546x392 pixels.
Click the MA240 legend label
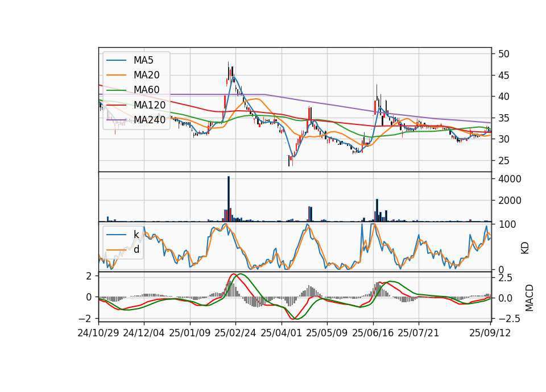(x=150, y=120)
